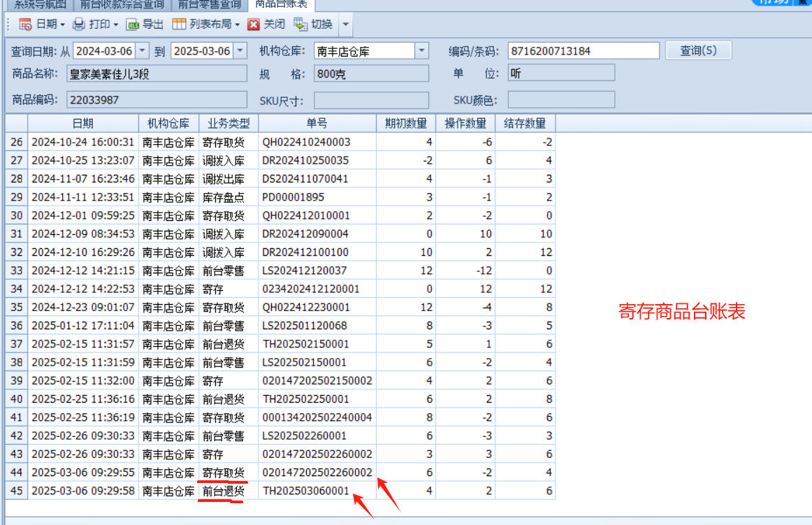Viewport: 812px width, 525px height.
Task: Expand the 列表布局 dropdown arrow
Action: [x=237, y=25]
